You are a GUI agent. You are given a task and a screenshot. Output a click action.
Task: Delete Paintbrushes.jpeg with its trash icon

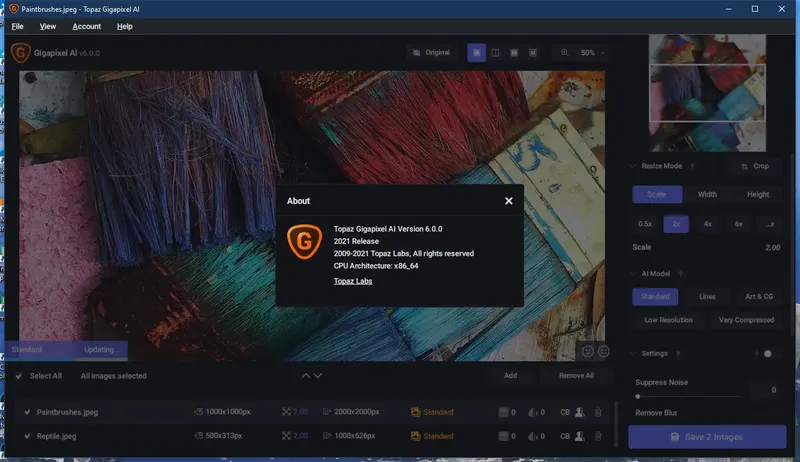(598, 412)
